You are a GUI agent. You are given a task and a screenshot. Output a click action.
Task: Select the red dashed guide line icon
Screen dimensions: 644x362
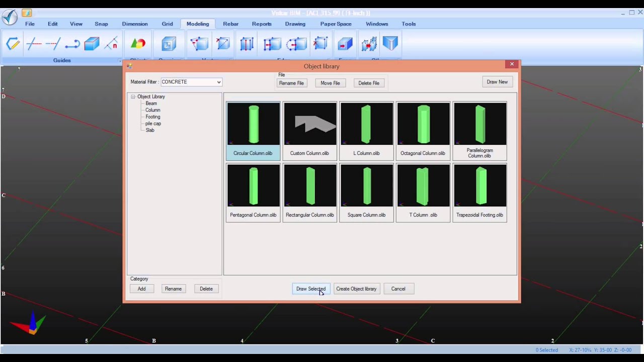pos(53,44)
